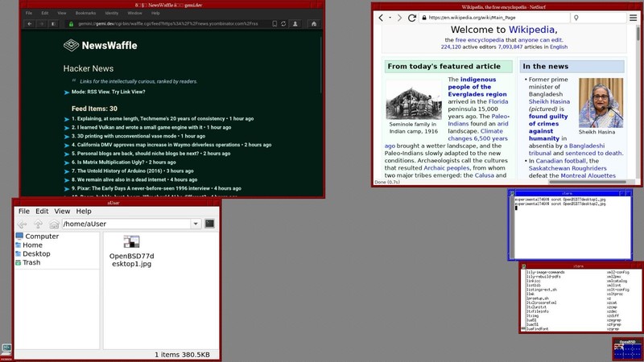Go forward in the NetSurf window
The height and width of the screenshot is (362, 644).
pos(399,18)
